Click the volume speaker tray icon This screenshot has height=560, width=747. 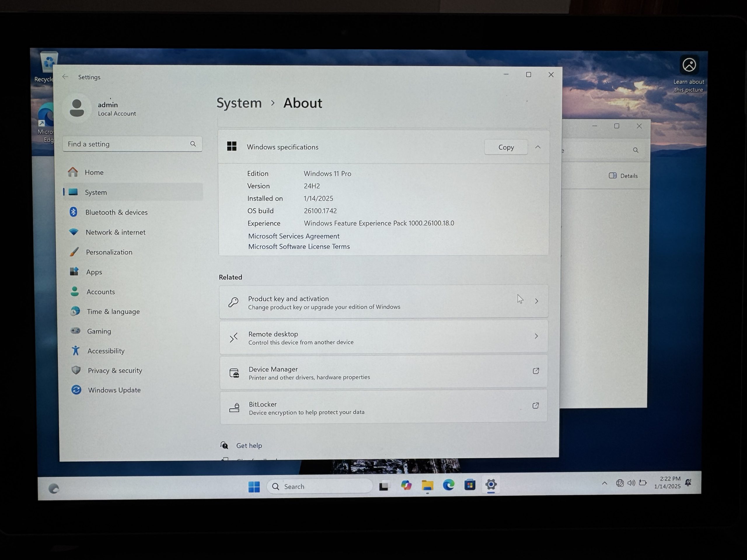tap(631, 483)
